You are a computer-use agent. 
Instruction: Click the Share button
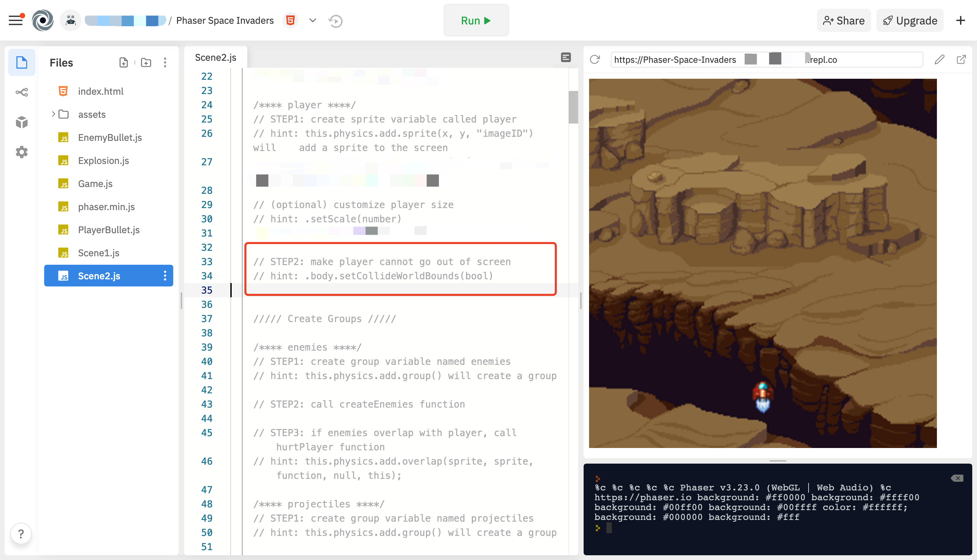click(x=844, y=21)
